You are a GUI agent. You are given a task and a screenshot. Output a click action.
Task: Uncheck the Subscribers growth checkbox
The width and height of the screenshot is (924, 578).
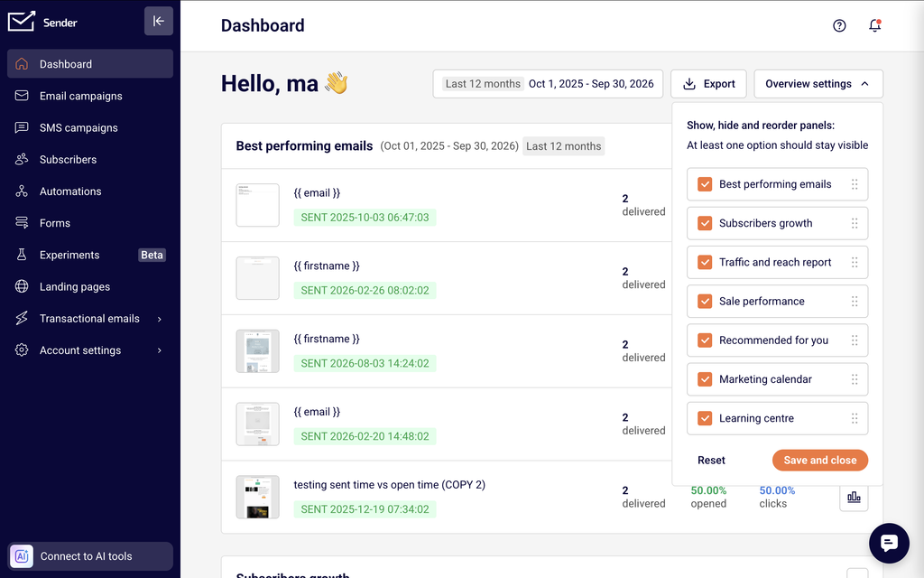tap(705, 223)
